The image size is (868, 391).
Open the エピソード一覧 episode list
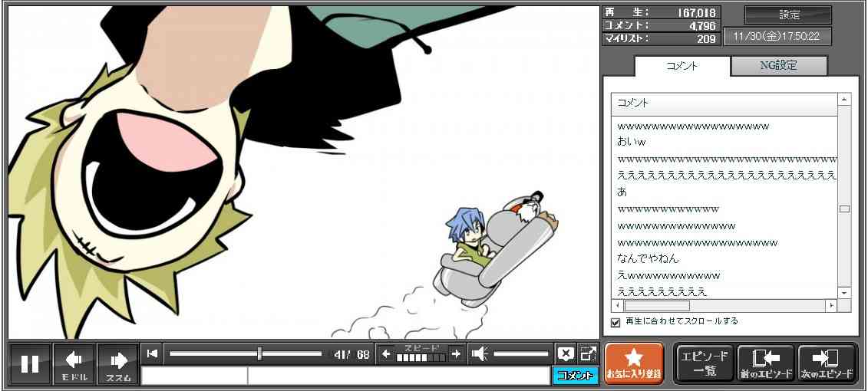pyautogui.click(x=703, y=363)
